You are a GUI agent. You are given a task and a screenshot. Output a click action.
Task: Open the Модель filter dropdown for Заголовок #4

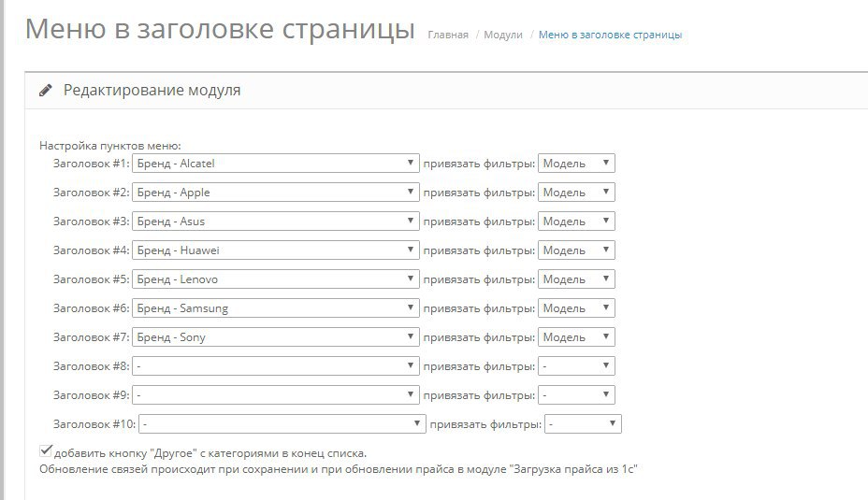click(576, 250)
